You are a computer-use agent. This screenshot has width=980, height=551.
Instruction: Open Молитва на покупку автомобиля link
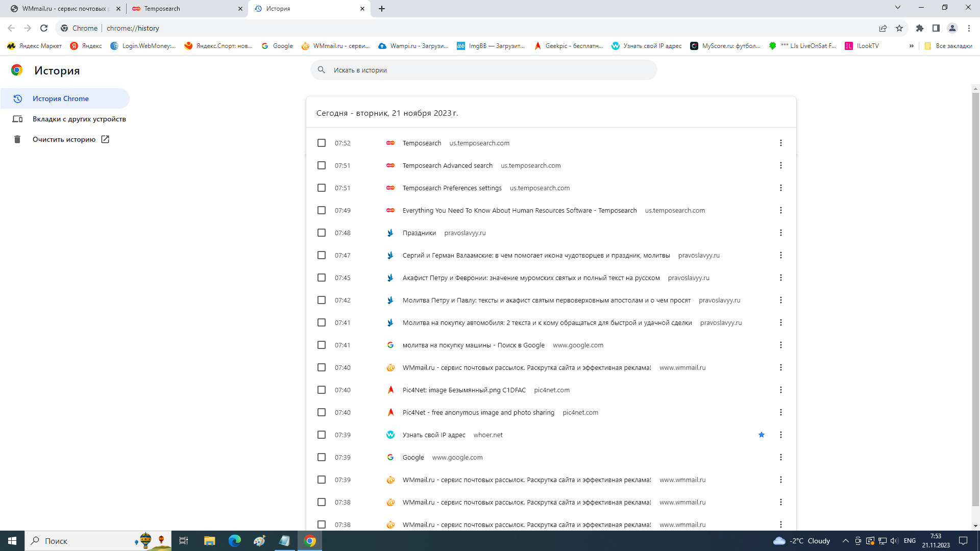tap(547, 322)
